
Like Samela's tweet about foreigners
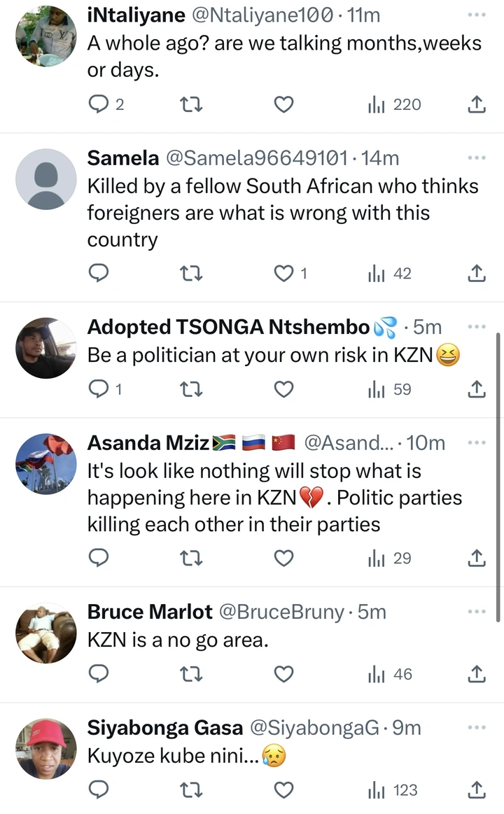point(283,274)
